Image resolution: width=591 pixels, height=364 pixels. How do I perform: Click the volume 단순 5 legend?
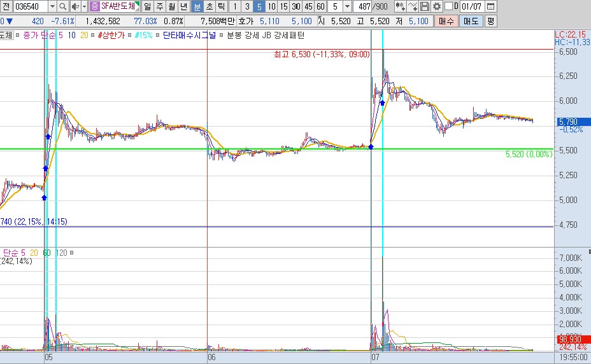click(14, 253)
